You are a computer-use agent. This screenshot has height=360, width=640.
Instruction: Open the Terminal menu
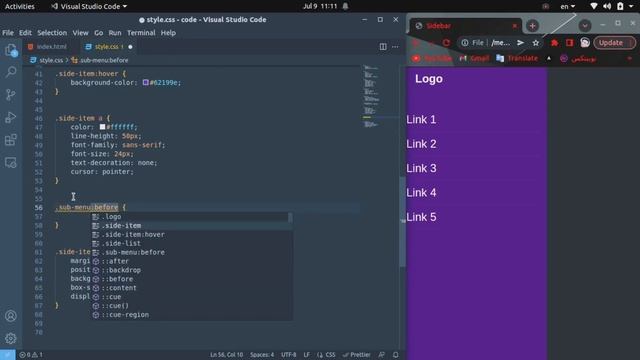[x=141, y=33]
